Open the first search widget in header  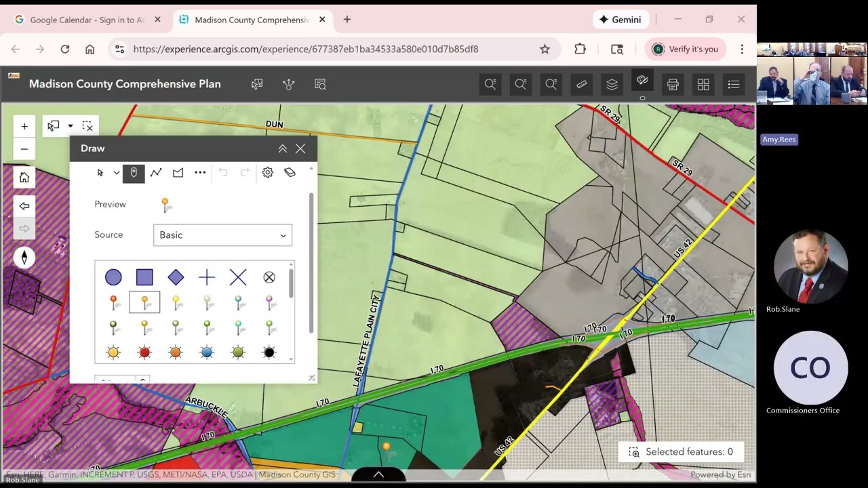pyautogui.click(x=490, y=85)
